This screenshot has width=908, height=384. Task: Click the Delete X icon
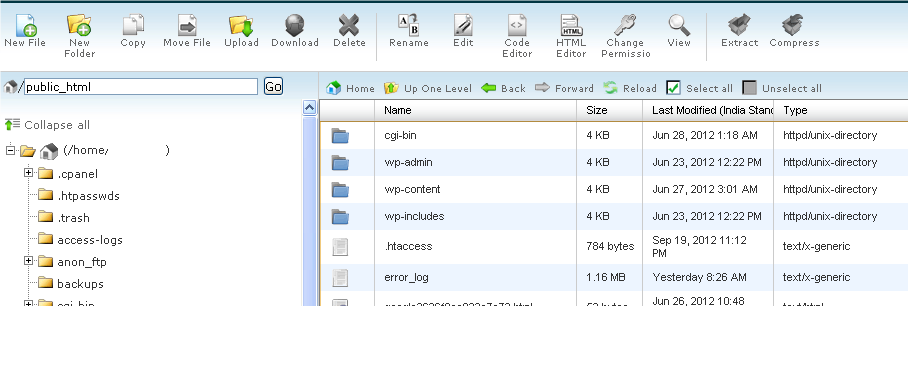pyautogui.click(x=349, y=25)
